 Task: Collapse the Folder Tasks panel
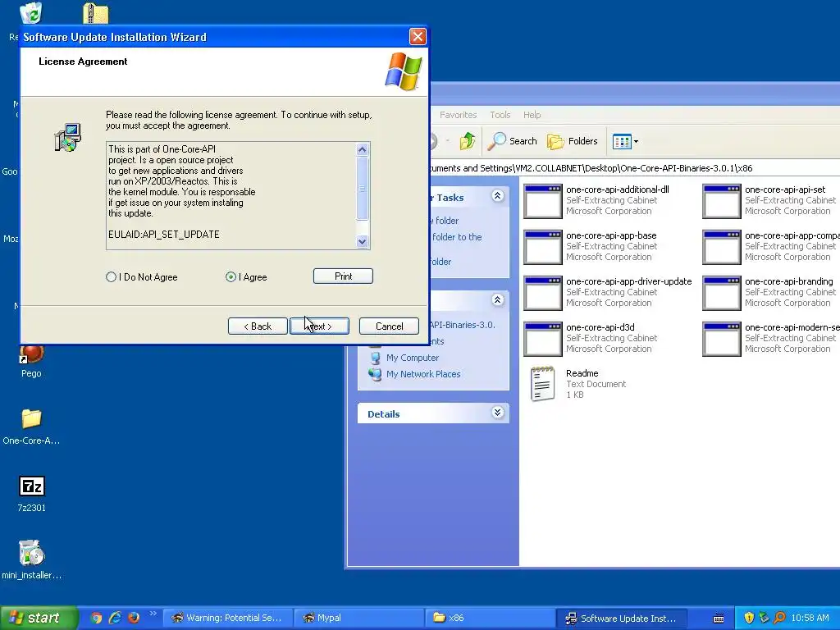pyautogui.click(x=497, y=196)
